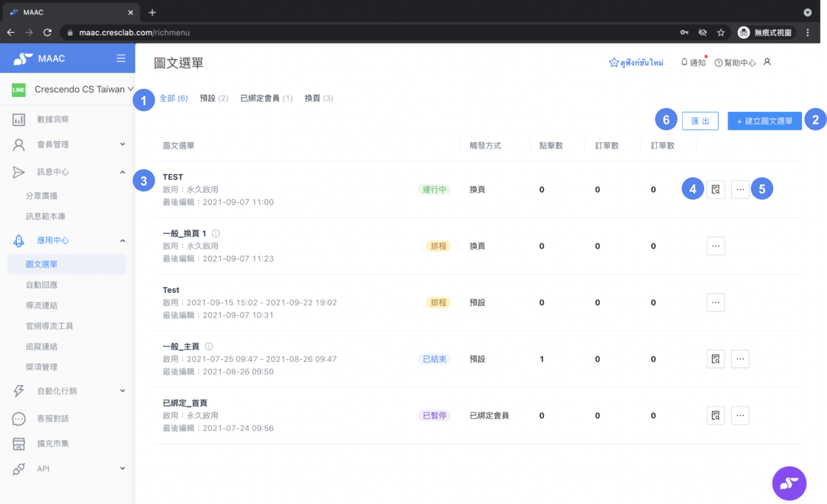This screenshot has width=827, height=504.
Task: Open 數據洞察 analytics icon
Action: (x=19, y=119)
